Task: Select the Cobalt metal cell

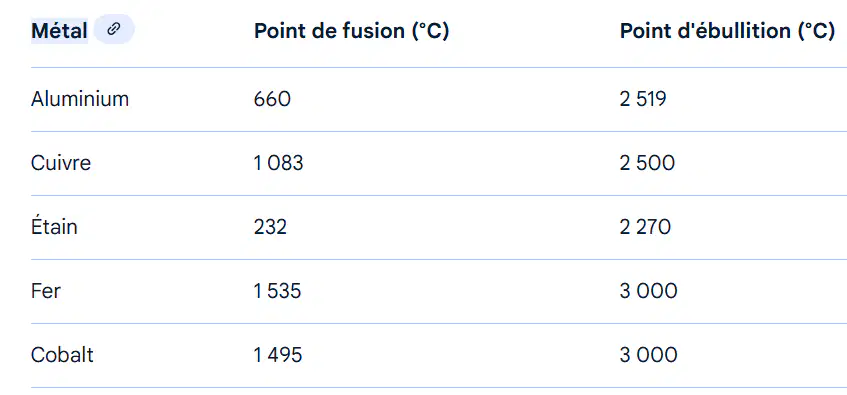Action: pyautogui.click(x=62, y=355)
